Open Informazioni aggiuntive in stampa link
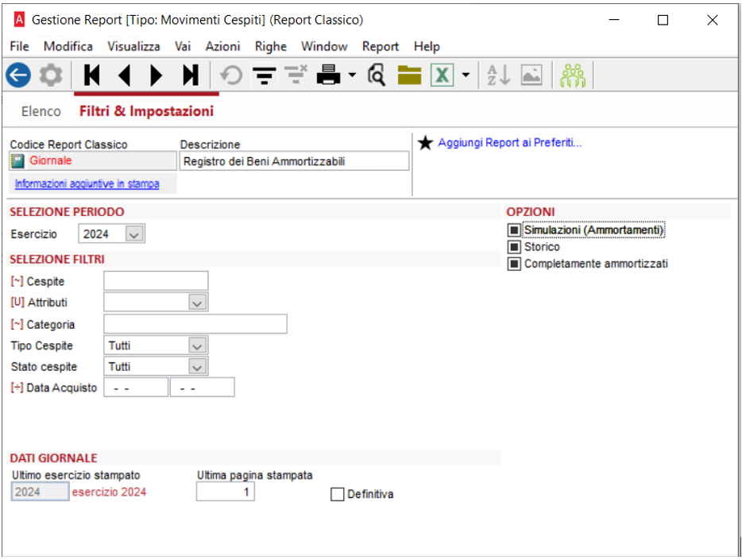Image resolution: width=742 pixels, height=560 pixels. (87, 183)
